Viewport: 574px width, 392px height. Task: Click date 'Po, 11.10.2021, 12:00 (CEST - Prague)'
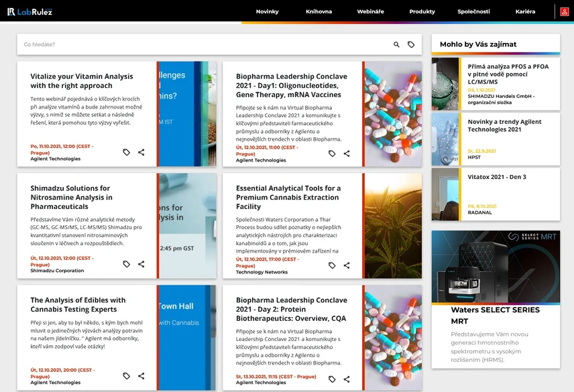(x=62, y=149)
